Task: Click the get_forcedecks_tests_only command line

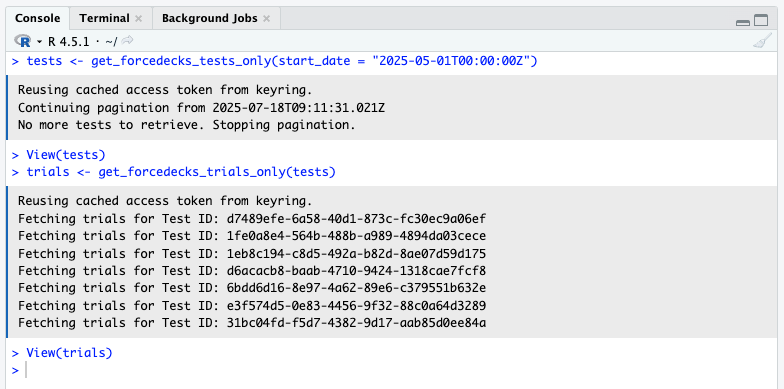Action: tap(274, 62)
